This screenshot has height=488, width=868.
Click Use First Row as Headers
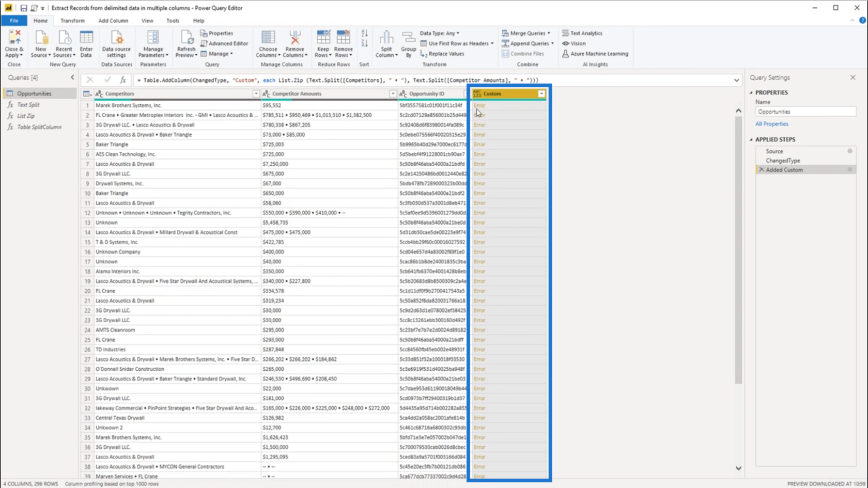pos(457,43)
